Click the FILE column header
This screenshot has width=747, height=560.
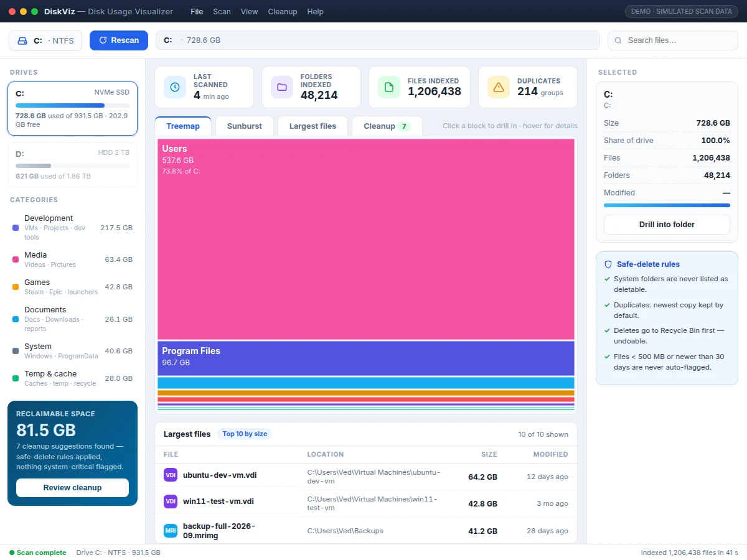coord(171,454)
